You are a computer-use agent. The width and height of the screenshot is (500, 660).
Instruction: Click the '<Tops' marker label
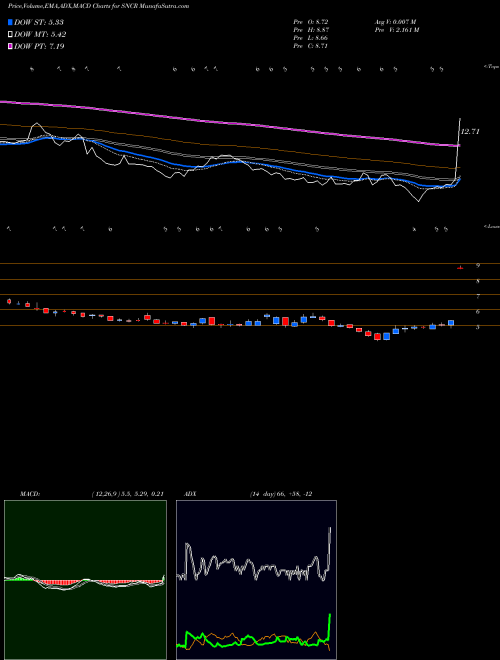pyautogui.click(x=492, y=67)
